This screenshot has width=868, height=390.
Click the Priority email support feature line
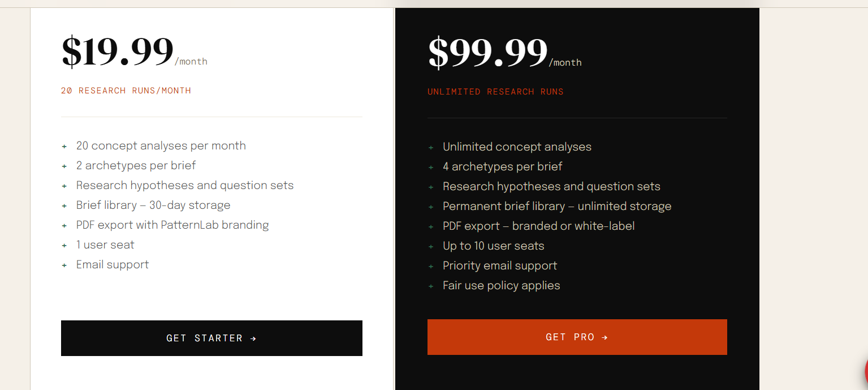[500, 265]
